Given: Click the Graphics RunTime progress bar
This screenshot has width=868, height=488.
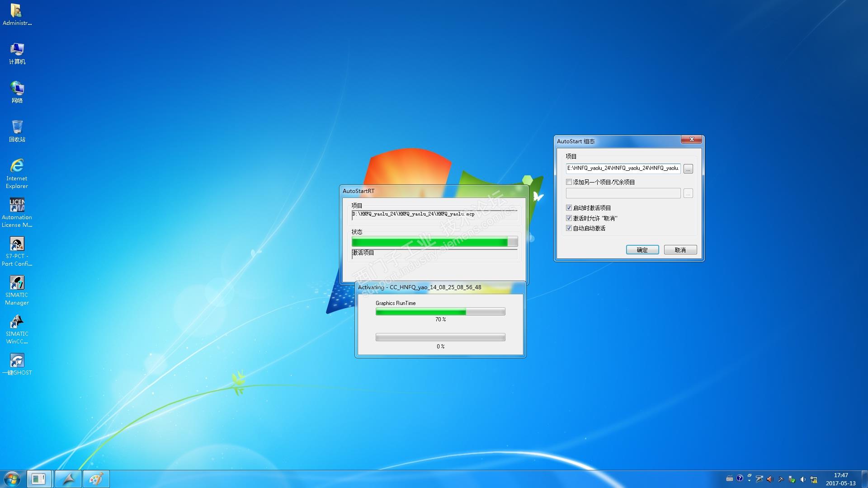Looking at the screenshot, I should [440, 312].
